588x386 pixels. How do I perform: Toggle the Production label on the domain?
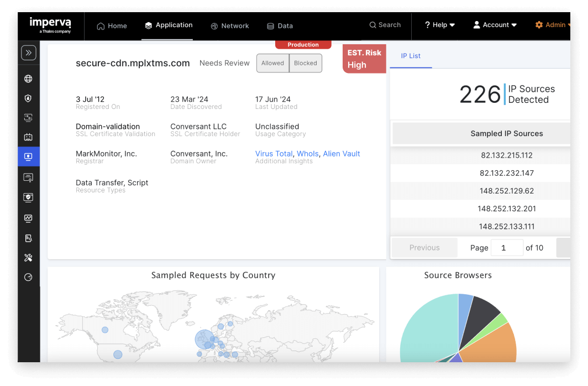303,44
